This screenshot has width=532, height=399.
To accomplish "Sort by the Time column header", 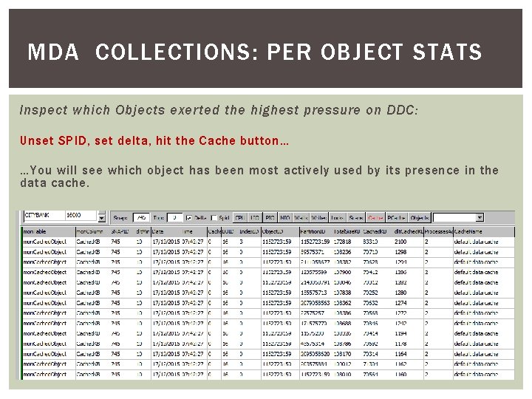I will 194,232.
